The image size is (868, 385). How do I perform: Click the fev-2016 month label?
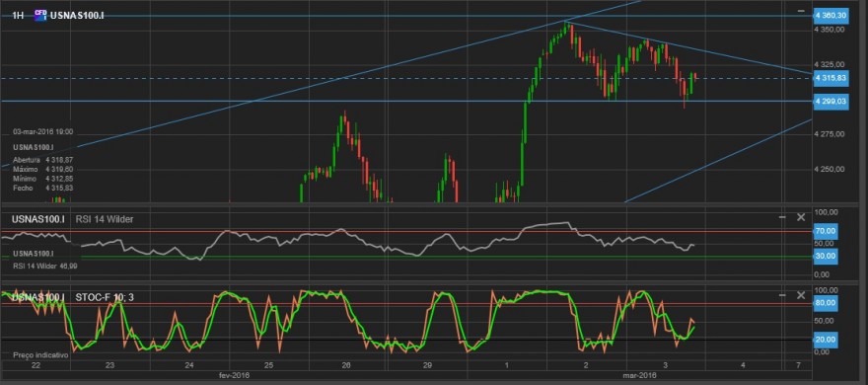pos(234,375)
